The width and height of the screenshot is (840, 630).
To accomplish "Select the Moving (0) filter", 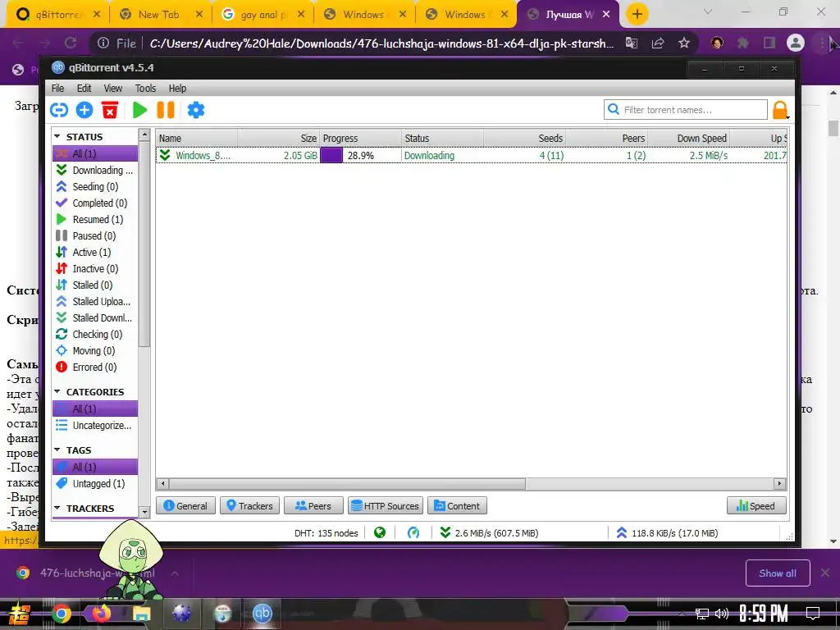I will coord(95,351).
